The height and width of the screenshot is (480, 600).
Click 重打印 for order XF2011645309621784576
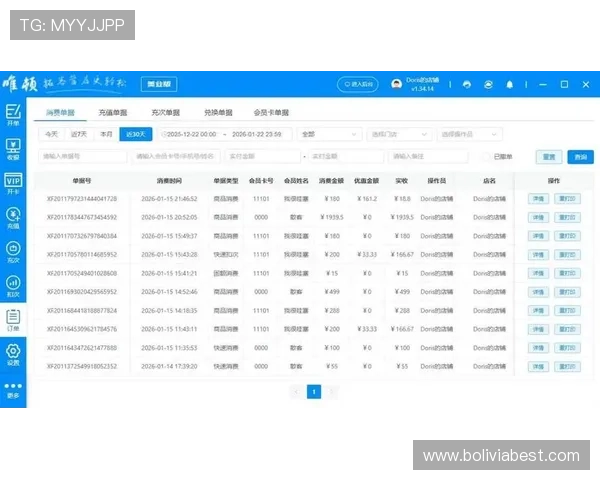click(x=567, y=329)
